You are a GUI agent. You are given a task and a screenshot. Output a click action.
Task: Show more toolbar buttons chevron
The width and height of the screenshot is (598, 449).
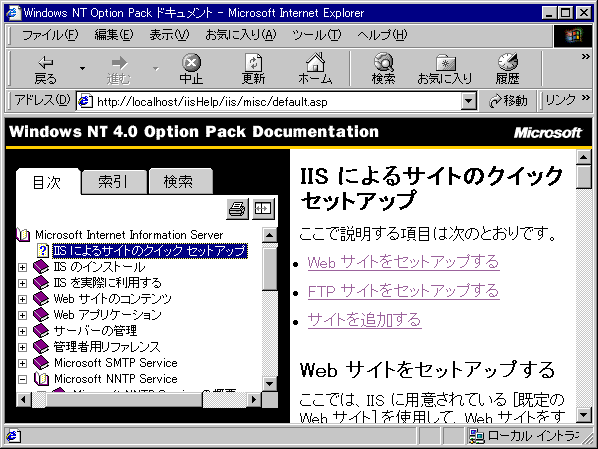click(585, 57)
